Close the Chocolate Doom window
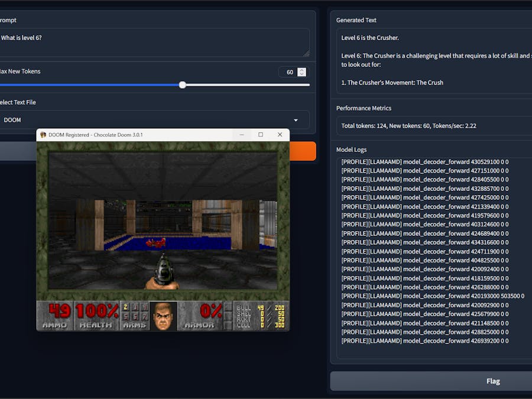Screen dimensions: 532x399 (x=280, y=135)
